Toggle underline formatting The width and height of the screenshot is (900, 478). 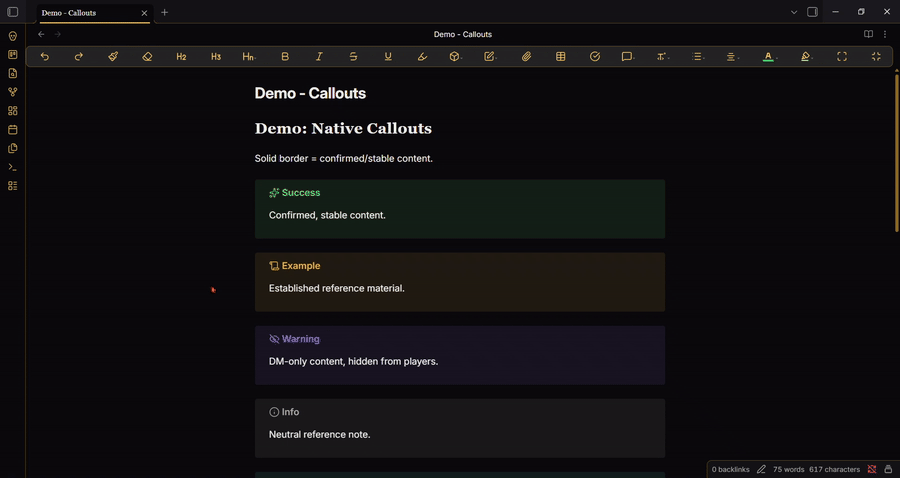[x=388, y=56]
